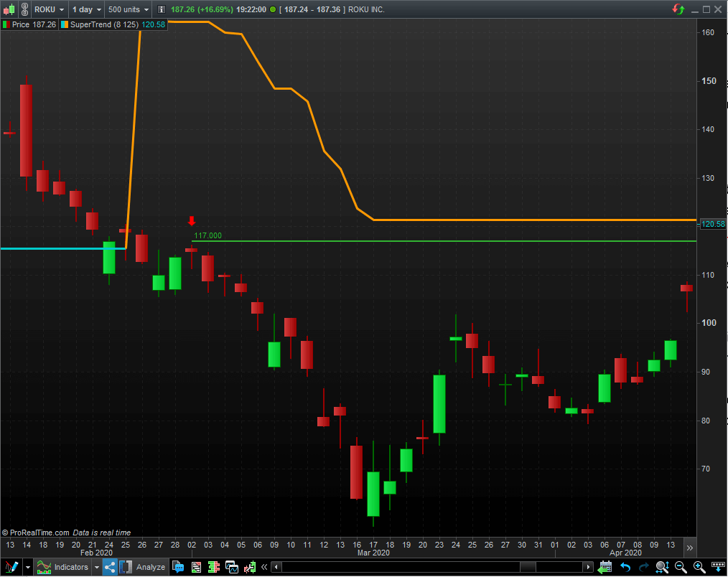This screenshot has height=577, width=728.
Task: Click the share chart icon
Action: pyautogui.click(x=110, y=567)
